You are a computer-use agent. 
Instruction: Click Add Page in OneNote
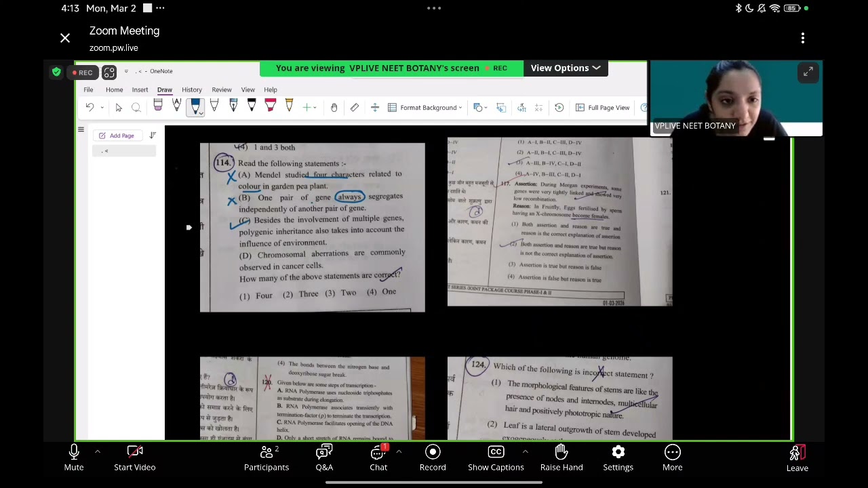click(117, 136)
